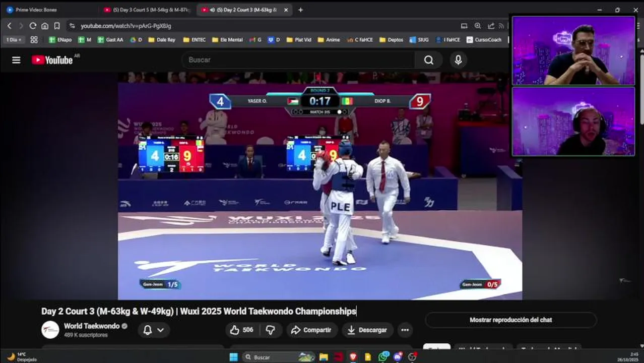Open the three-dot more actions menu
The image size is (644, 363).
[x=405, y=330]
